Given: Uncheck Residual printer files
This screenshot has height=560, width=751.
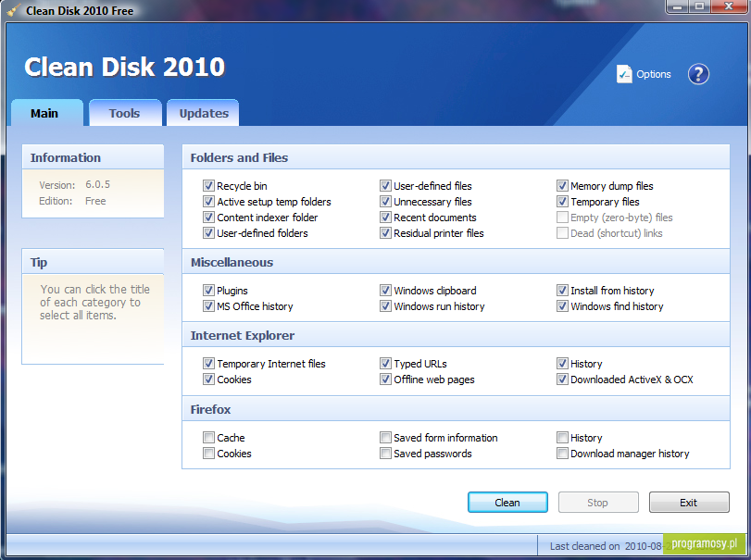Looking at the screenshot, I should pyautogui.click(x=385, y=233).
